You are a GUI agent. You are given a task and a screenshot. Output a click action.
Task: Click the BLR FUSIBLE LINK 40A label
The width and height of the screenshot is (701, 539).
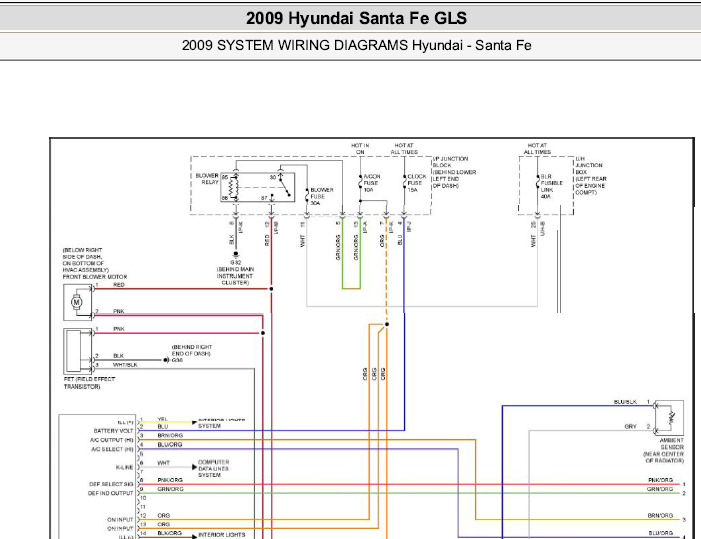coord(551,186)
